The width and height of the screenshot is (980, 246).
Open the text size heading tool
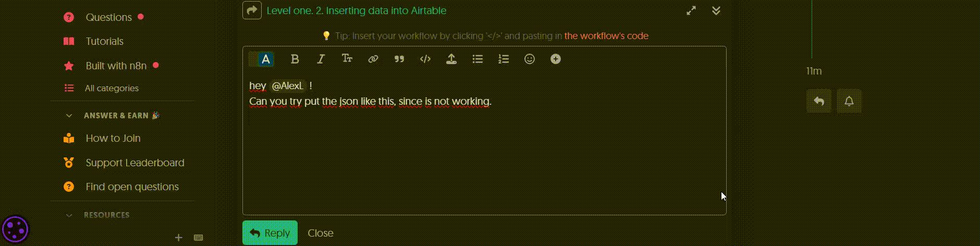pos(347,59)
